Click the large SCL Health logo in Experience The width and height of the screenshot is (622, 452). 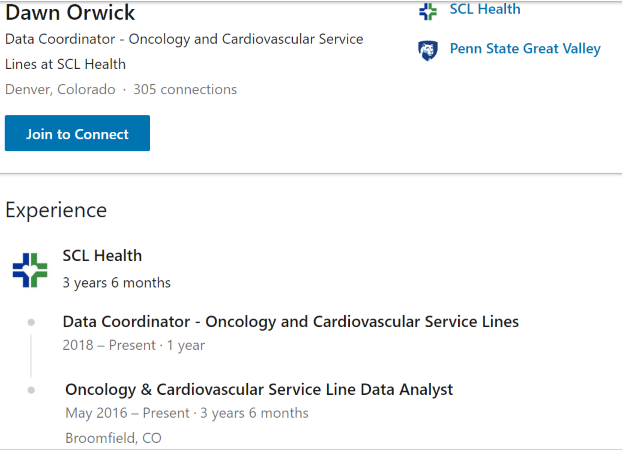click(30, 270)
